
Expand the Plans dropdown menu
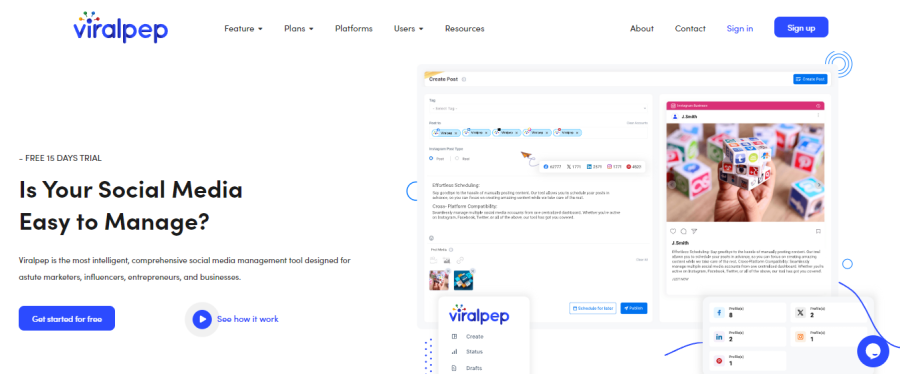coord(298,29)
